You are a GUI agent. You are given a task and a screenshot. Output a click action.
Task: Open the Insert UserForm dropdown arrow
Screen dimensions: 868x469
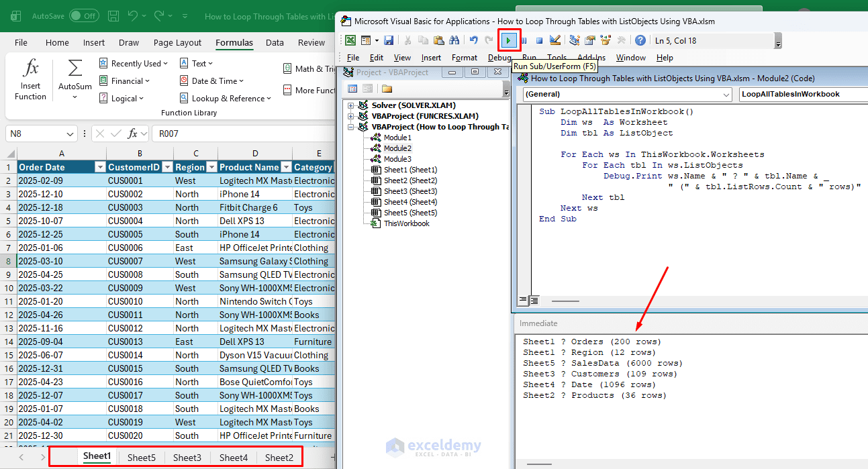pyautogui.click(x=377, y=40)
